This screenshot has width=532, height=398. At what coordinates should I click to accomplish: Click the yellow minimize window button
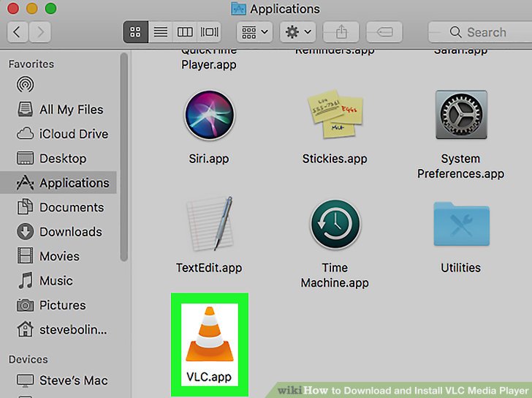(32, 9)
